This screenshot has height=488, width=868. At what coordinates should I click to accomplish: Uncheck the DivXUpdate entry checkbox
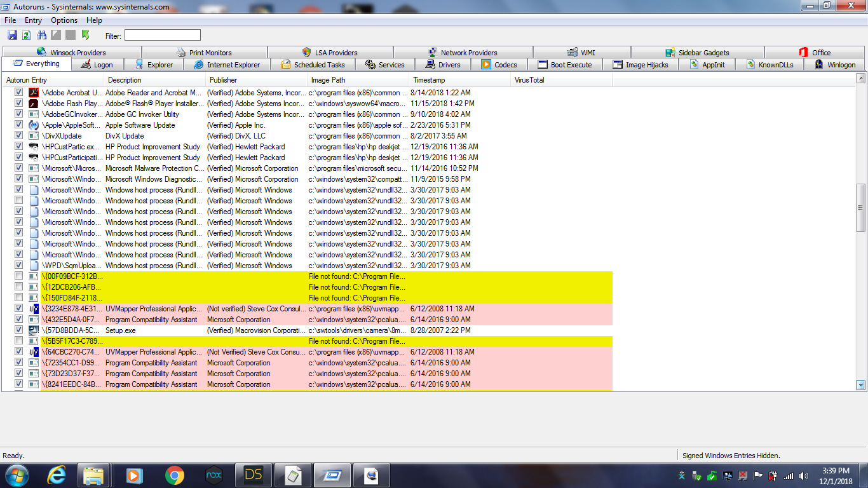18,136
